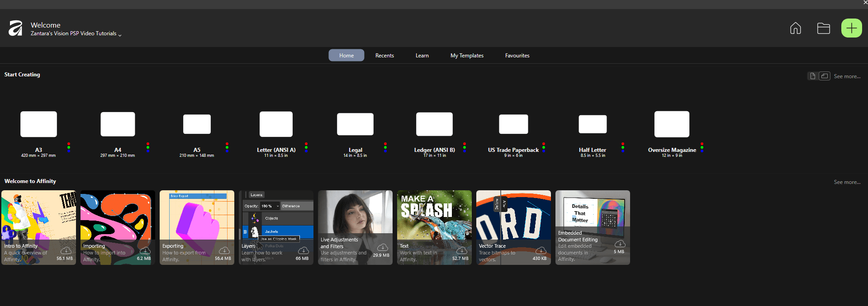
Task: Choose the Oversize Magazine preset thumbnail
Action: click(672, 124)
